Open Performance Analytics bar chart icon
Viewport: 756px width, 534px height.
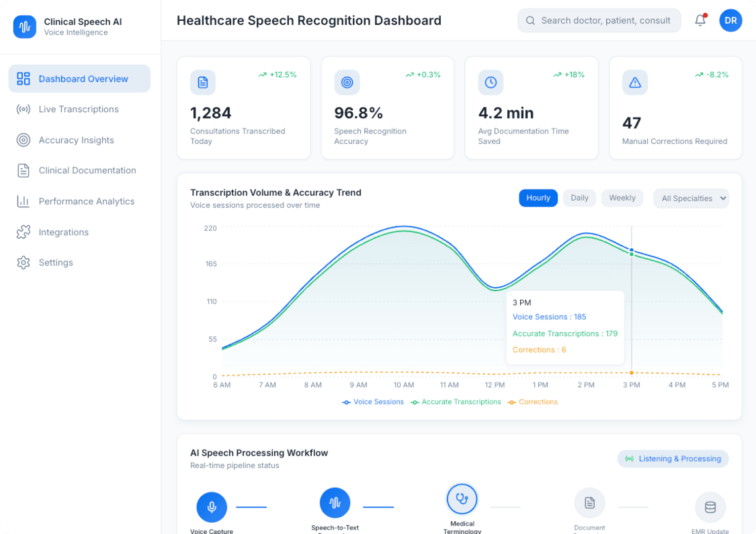point(23,201)
